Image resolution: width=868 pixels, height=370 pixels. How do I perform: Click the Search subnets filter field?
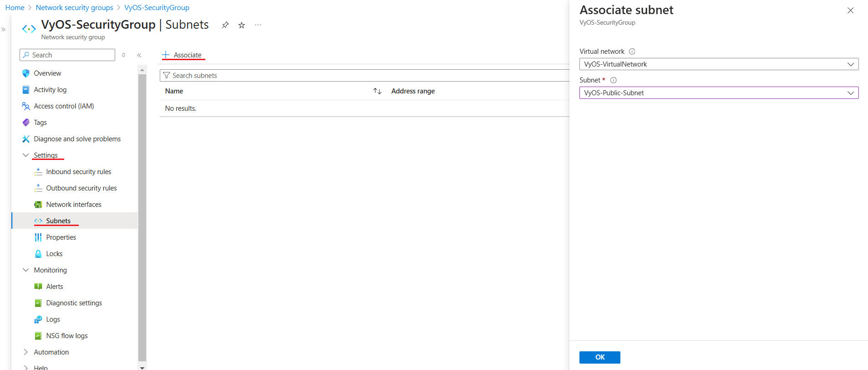click(364, 76)
